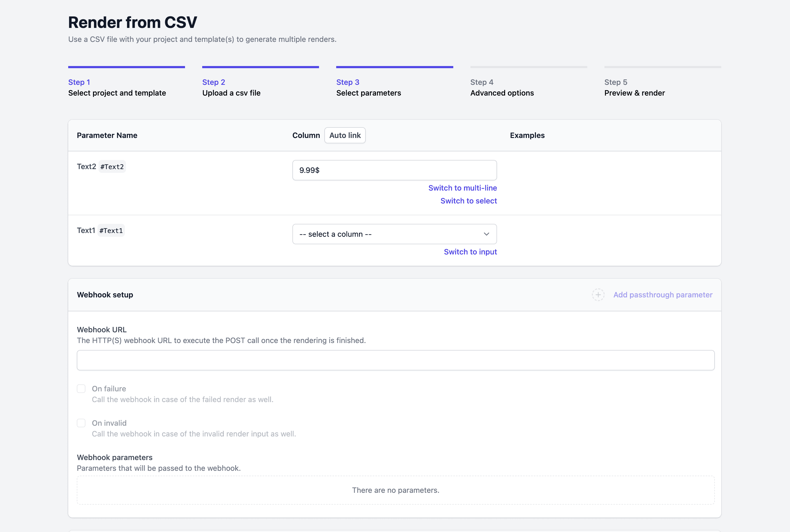Click Add passthrough parameter link

(662, 295)
